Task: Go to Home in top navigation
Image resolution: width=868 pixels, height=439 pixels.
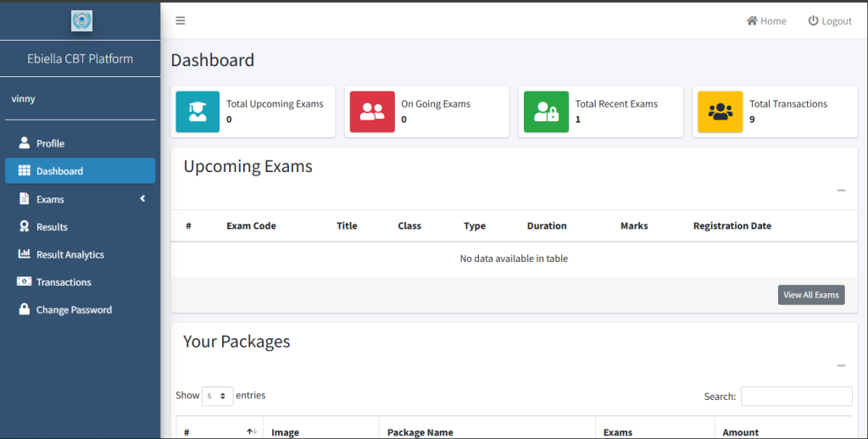Action: click(766, 21)
